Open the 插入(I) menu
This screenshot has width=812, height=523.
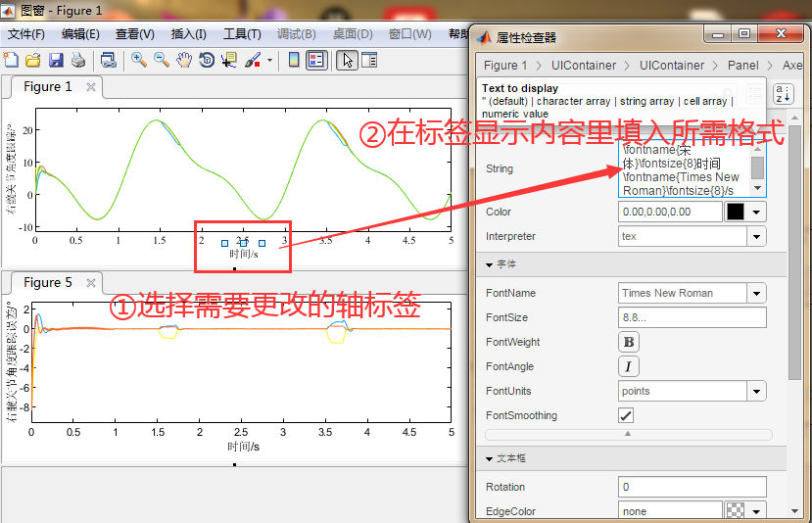click(188, 34)
